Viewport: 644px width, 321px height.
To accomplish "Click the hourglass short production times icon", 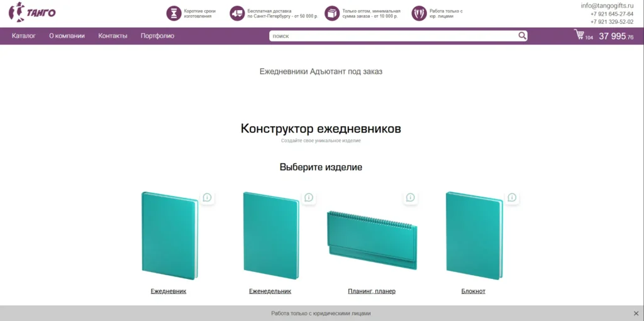I will (174, 14).
